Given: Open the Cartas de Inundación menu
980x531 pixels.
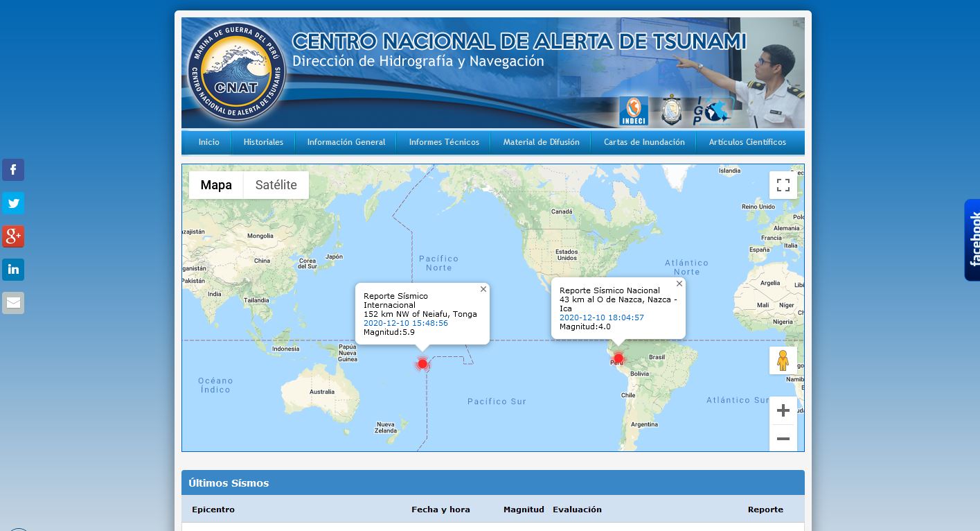Looking at the screenshot, I should click(x=643, y=142).
